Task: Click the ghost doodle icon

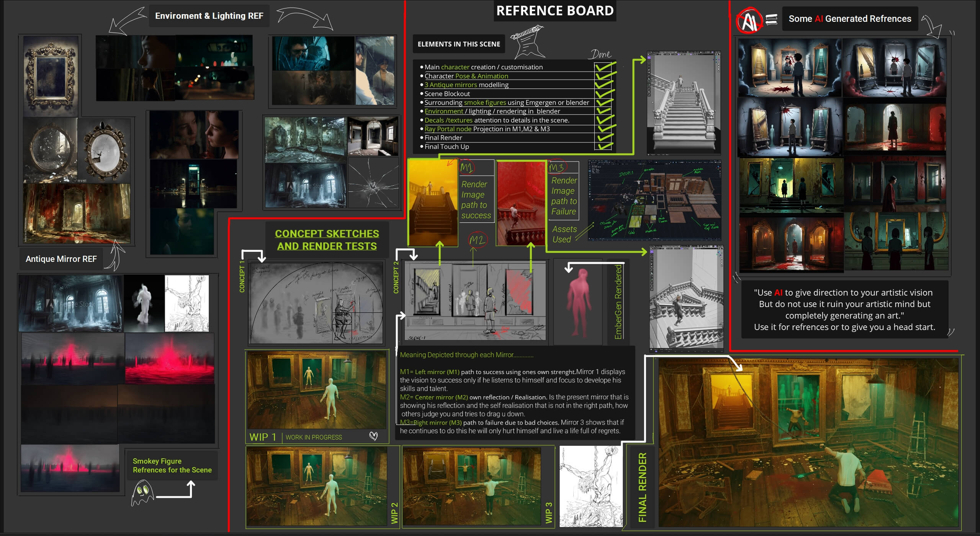Action: (x=142, y=493)
